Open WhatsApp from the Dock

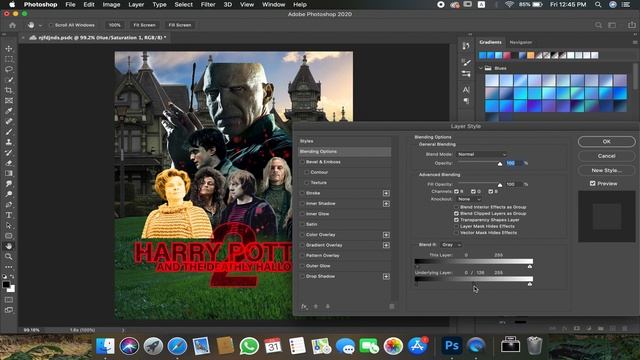point(249,346)
